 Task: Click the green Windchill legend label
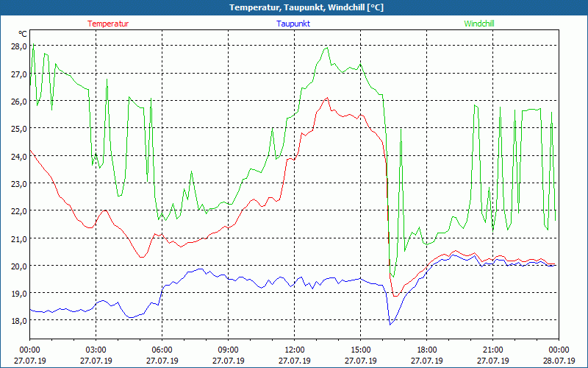[479, 24]
